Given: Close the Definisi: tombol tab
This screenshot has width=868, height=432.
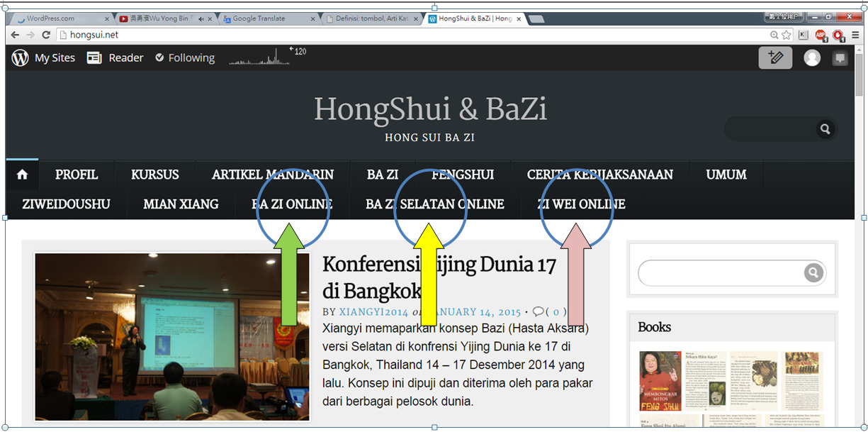Looking at the screenshot, I should (x=417, y=19).
